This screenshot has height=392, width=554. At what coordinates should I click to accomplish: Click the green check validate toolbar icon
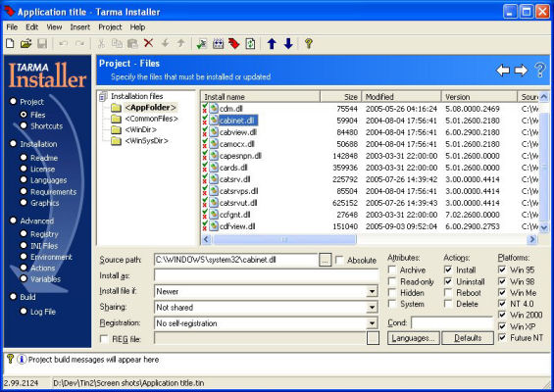click(x=202, y=43)
